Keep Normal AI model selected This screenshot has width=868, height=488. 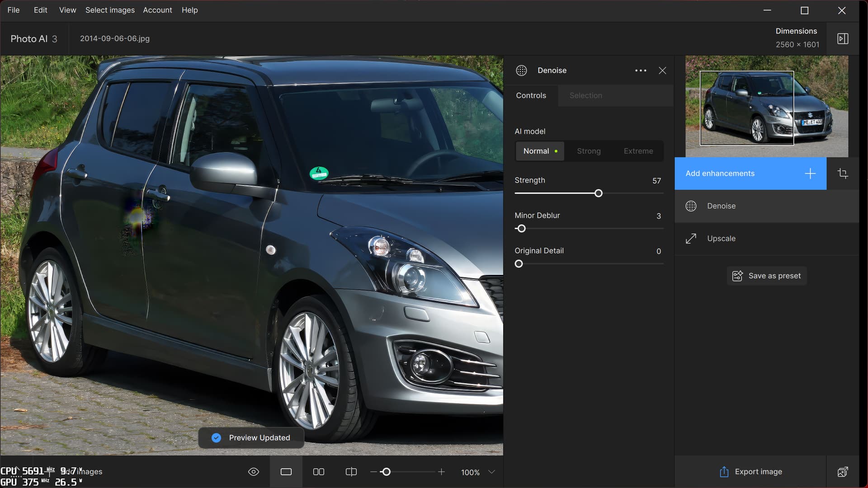[x=536, y=151]
